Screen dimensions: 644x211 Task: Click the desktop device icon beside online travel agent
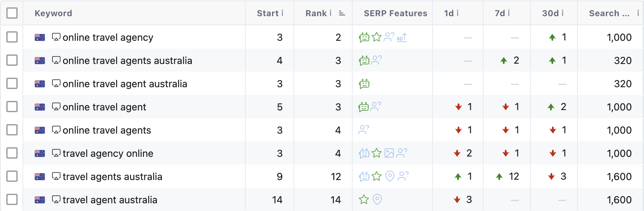coord(56,107)
